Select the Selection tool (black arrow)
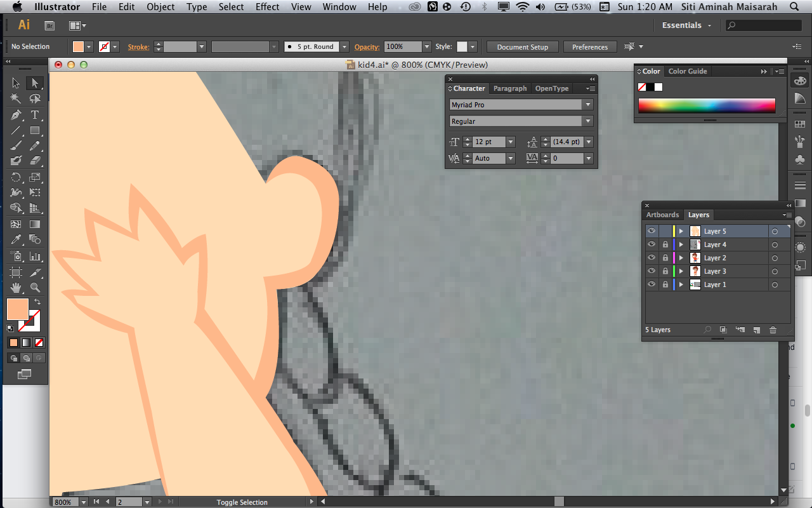Screen dimensions: 812x508 pyautogui.click(x=16, y=83)
